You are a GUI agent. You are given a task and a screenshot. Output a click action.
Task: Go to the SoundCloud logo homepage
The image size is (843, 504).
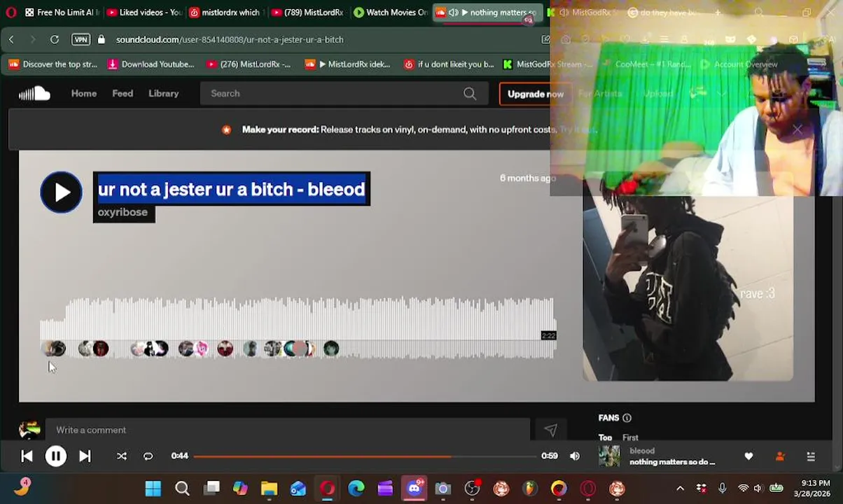(34, 93)
